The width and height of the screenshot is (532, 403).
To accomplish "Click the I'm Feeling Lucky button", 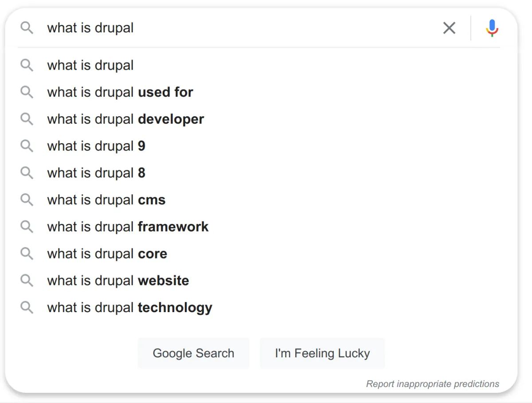I will [322, 353].
